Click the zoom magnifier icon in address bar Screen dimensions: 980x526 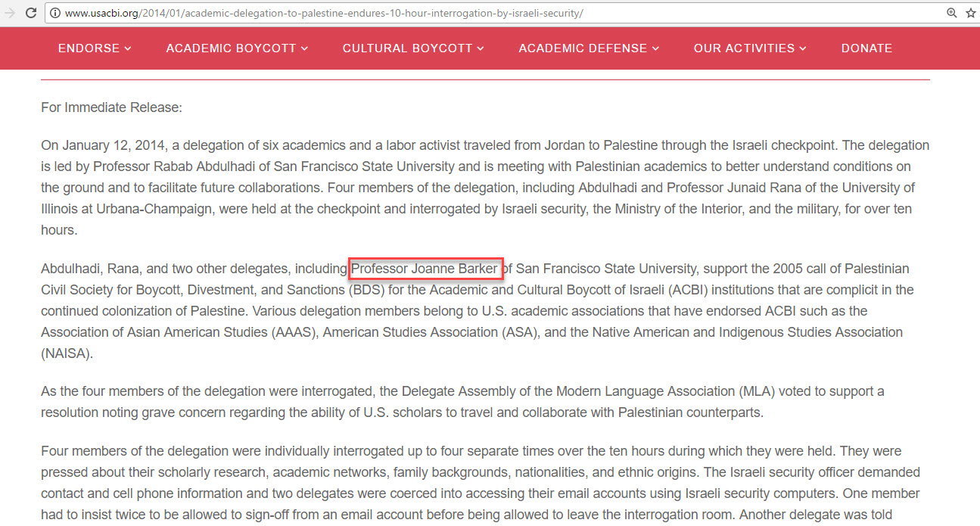952,13
